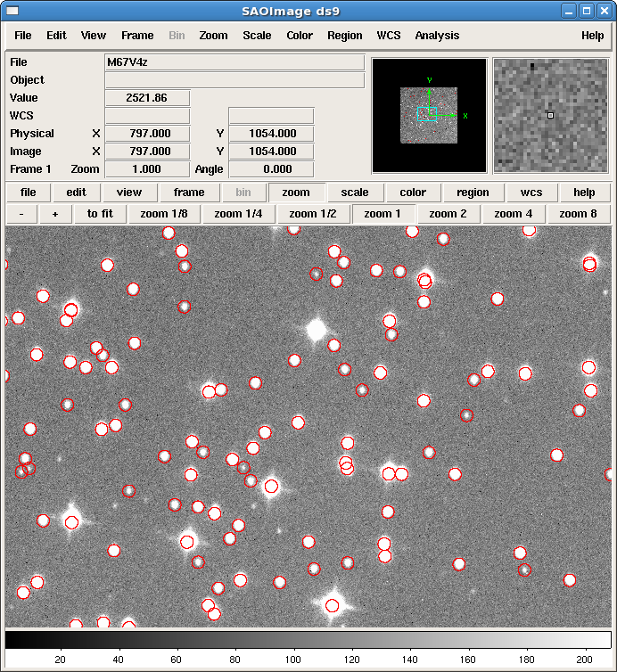The image size is (617, 672).
Task: Set zoom to 1/4
Action: (238, 214)
